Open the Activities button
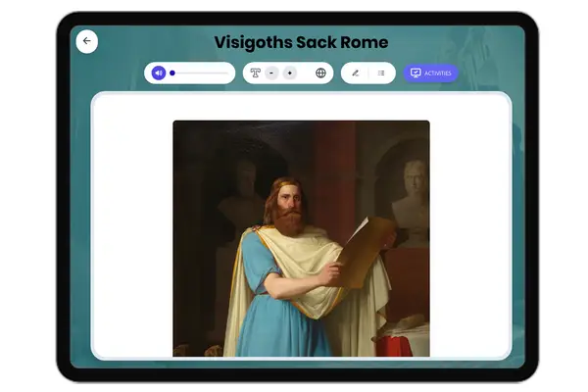588x392 pixels. pyautogui.click(x=431, y=73)
